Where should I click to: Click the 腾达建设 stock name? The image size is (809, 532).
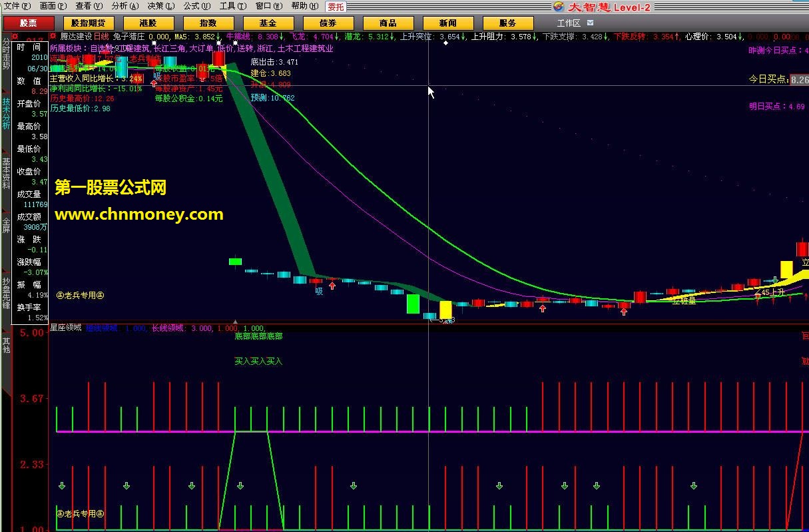76,37
